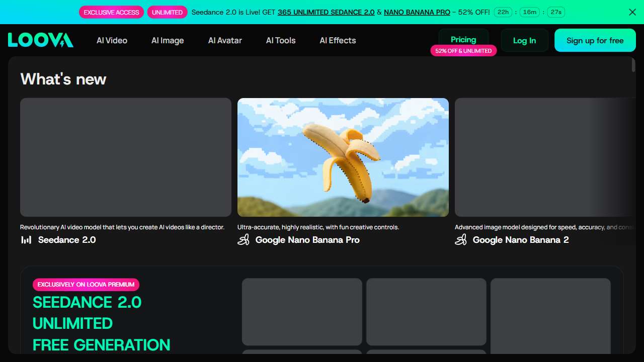Click the LOOVA logo
Viewport: 644px width, 362px height.
[40, 40]
